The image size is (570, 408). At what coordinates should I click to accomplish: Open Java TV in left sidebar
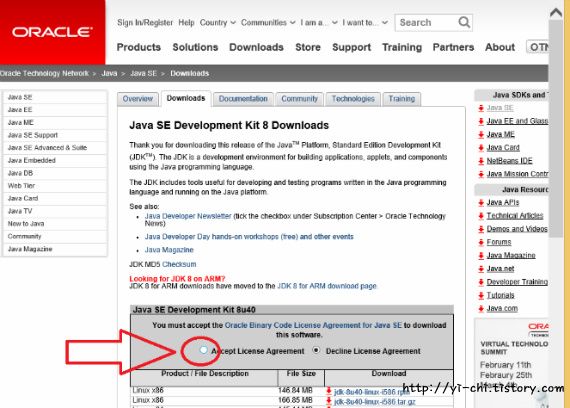click(x=55, y=211)
